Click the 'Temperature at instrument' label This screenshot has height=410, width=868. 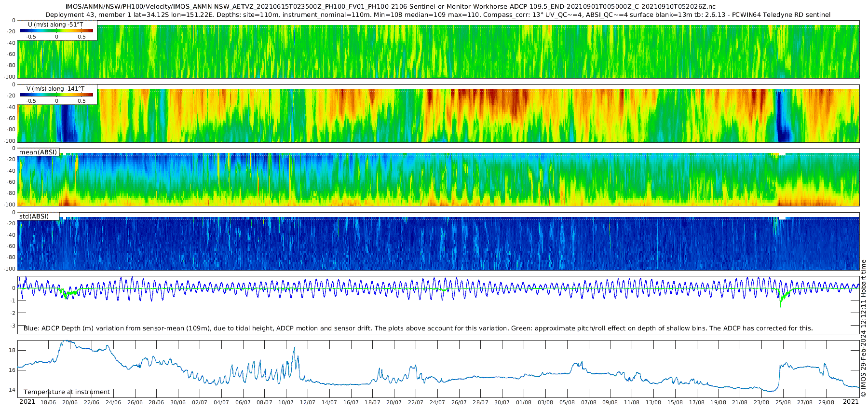(x=67, y=392)
